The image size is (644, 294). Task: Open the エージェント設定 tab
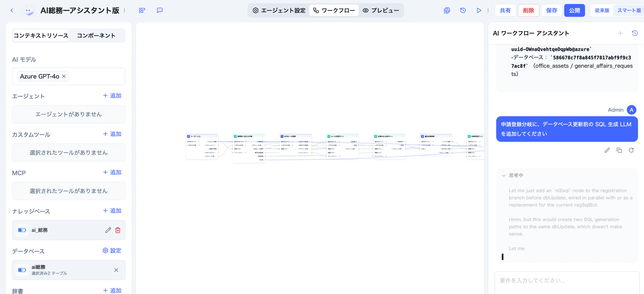tap(279, 10)
